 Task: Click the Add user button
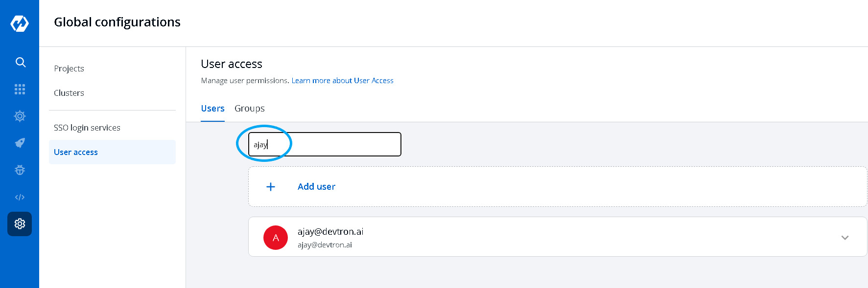click(x=316, y=187)
